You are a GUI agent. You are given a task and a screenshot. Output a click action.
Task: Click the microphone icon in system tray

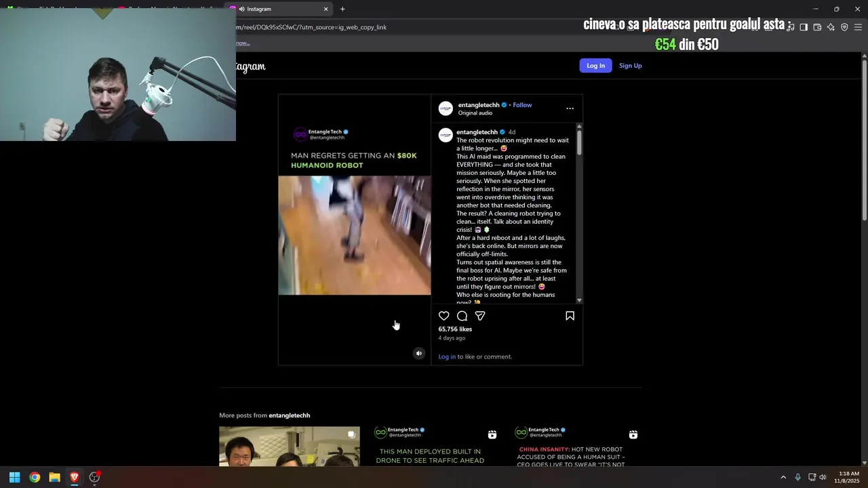click(798, 477)
